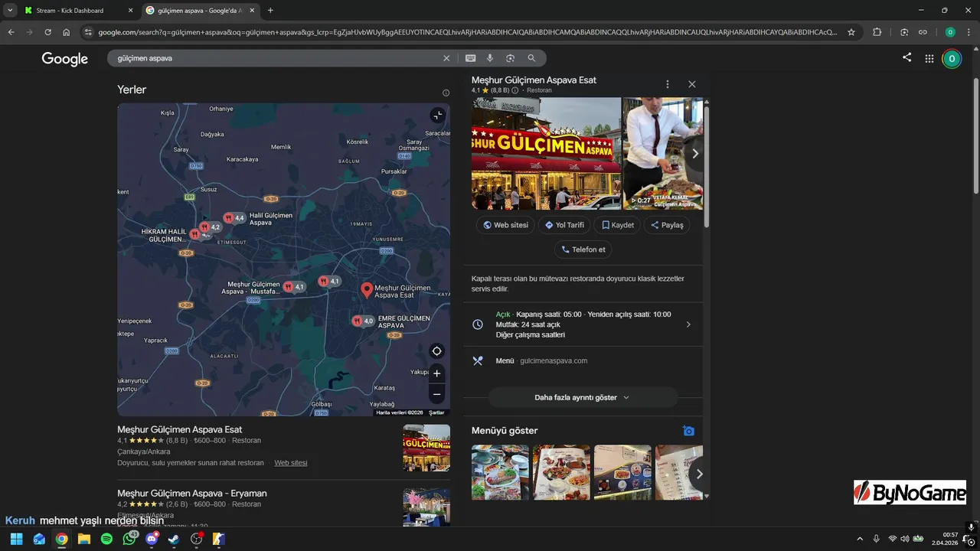Screen dimensions: 980x551
Task: Share the place with Paylaş
Action: pyautogui.click(x=667, y=225)
